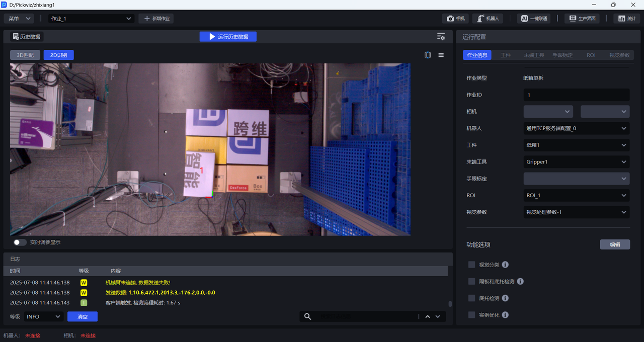Toggle the 实时调参显示 switch

[20, 242]
